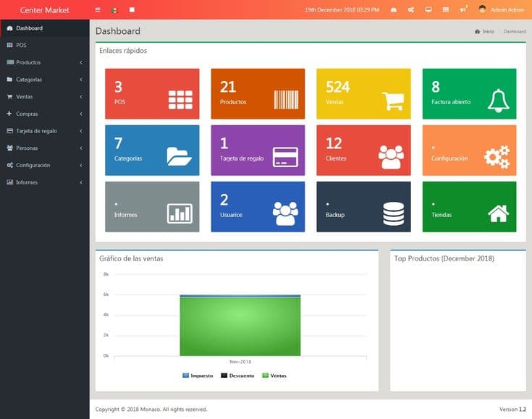Click the date 19th December 2018 text
Image resolution: width=532 pixels, height=419 pixels.
click(342, 10)
